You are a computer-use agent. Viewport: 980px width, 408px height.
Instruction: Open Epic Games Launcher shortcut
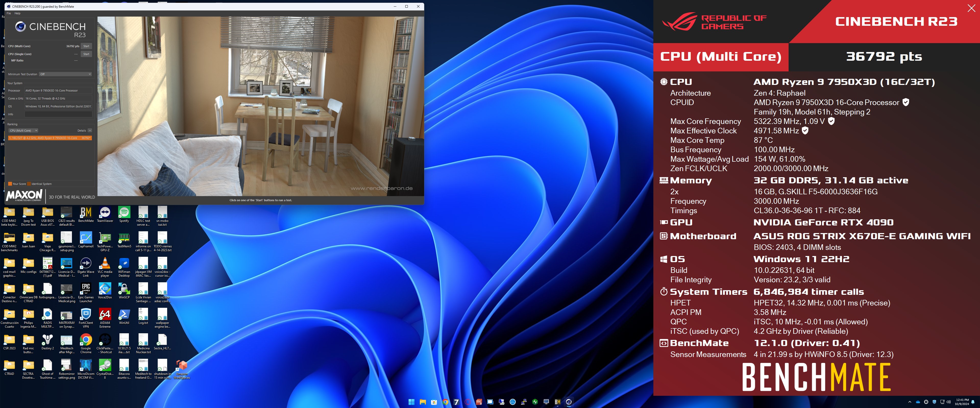pyautogui.click(x=86, y=293)
